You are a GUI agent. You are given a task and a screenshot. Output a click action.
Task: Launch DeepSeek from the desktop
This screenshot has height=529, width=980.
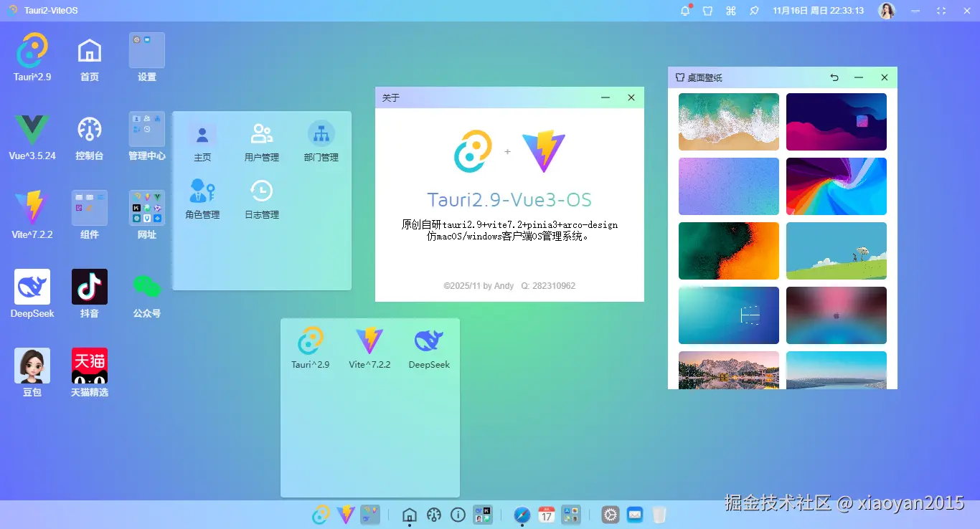pyautogui.click(x=32, y=286)
